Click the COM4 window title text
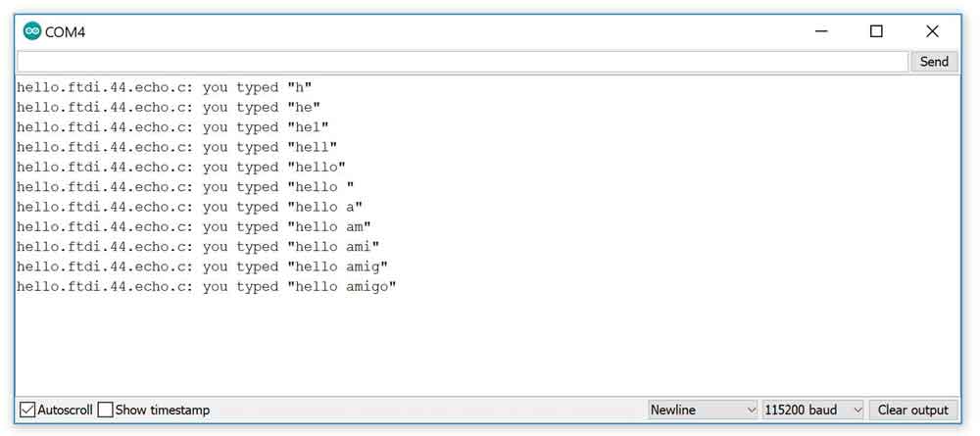The height and width of the screenshot is (436, 980). pyautogui.click(x=67, y=31)
